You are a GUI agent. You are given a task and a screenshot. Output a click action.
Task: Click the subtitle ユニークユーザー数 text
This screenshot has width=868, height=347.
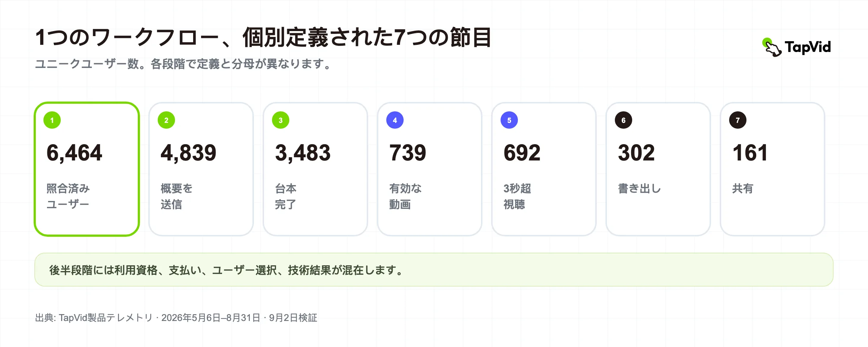click(x=183, y=64)
